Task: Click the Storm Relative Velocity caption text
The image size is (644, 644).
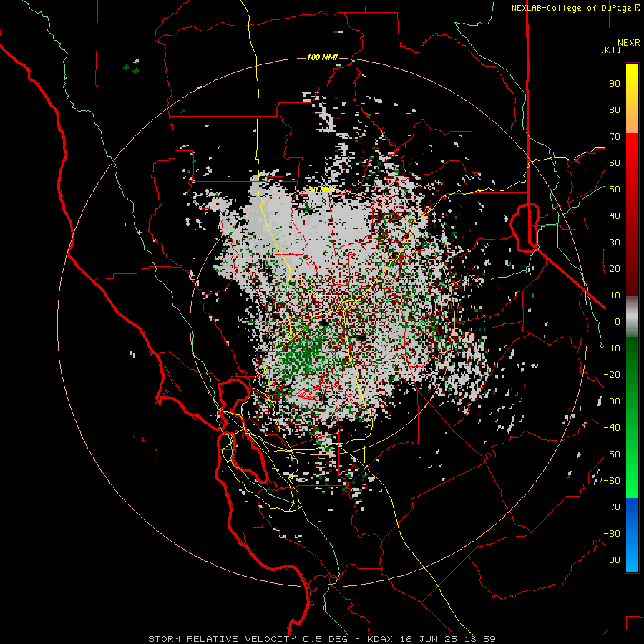Action: [321, 639]
